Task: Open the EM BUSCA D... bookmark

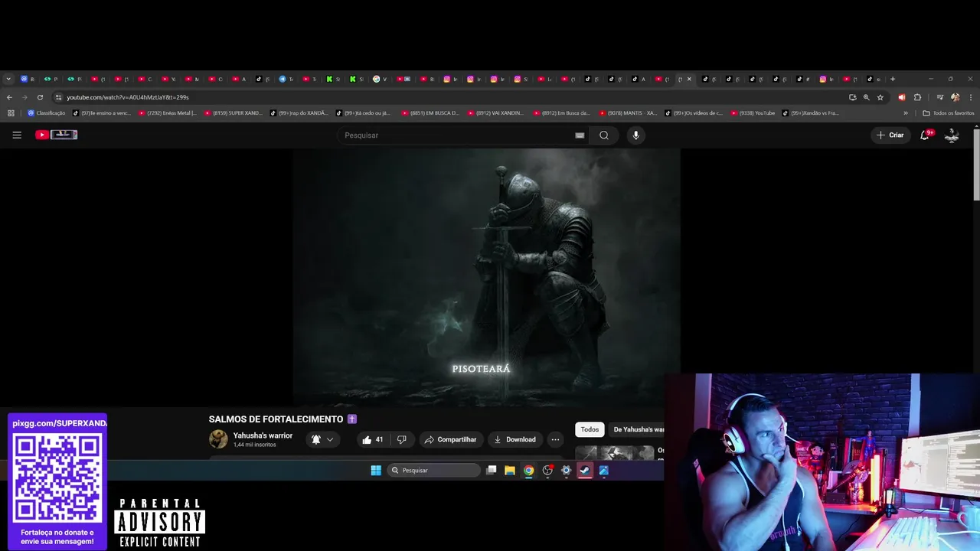Action: click(430, 113)
